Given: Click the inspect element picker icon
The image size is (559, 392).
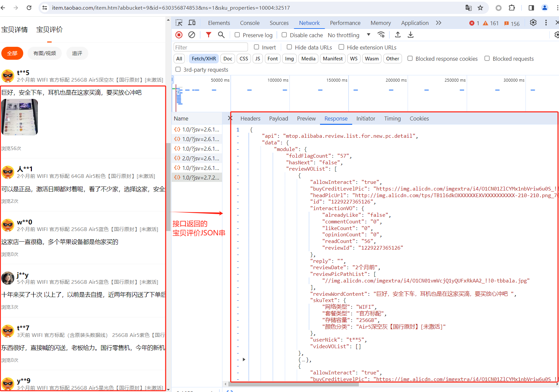Looking at the screenshot, I should (179, 23).
